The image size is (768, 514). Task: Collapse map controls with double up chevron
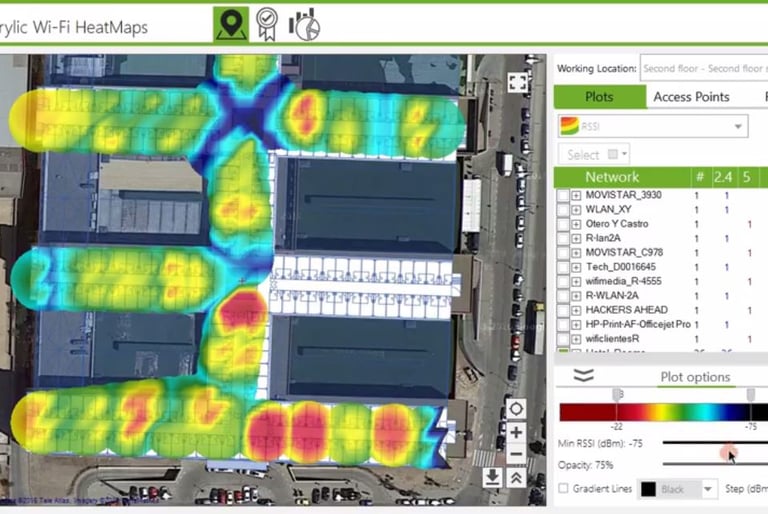tap(516, 477)
